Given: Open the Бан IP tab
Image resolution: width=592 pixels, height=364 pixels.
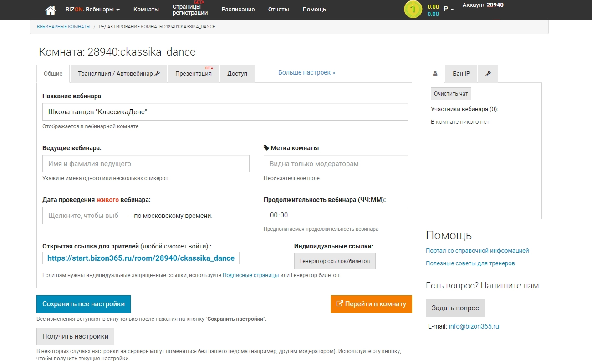Looking at the screenshot, I should pyautogui.click(x=461, y=74).
